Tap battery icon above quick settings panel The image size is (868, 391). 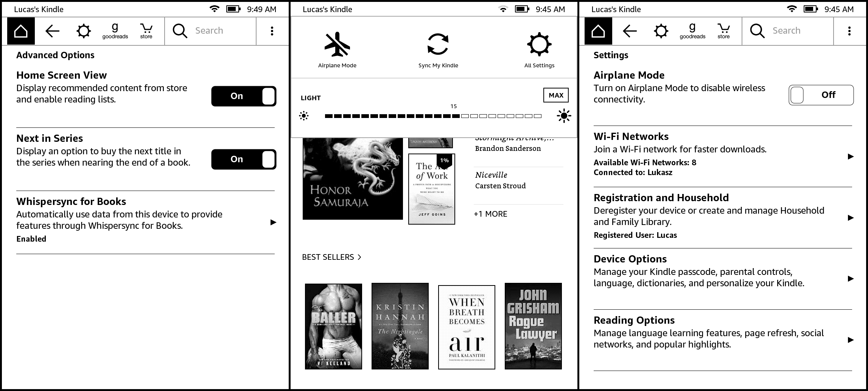tap(522, 9)
